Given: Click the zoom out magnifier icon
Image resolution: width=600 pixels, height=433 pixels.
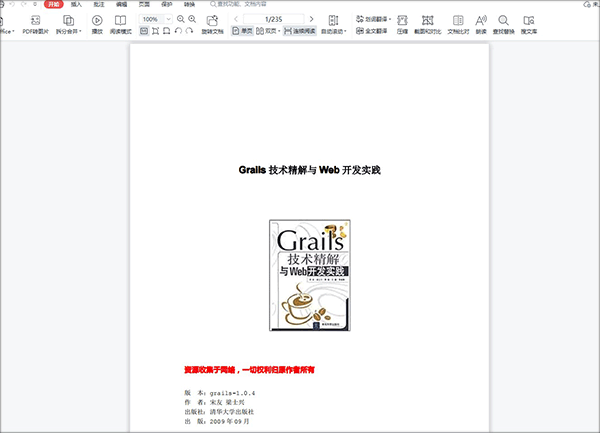Looking at the screenshot, I should click(181, 19).
